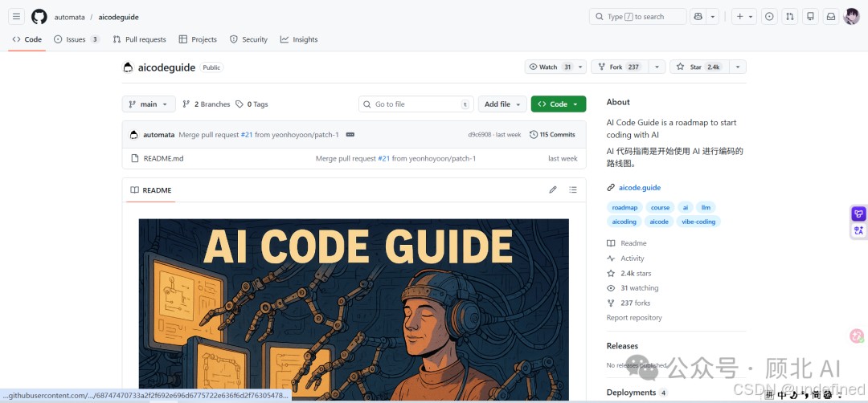Click the aicode topic tag

(659, 222)
